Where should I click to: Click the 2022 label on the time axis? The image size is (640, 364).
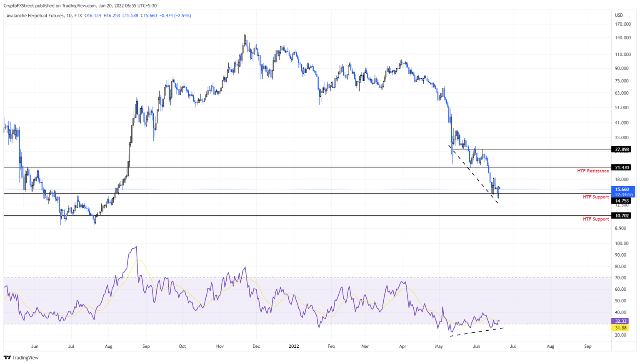pos(293,346)
